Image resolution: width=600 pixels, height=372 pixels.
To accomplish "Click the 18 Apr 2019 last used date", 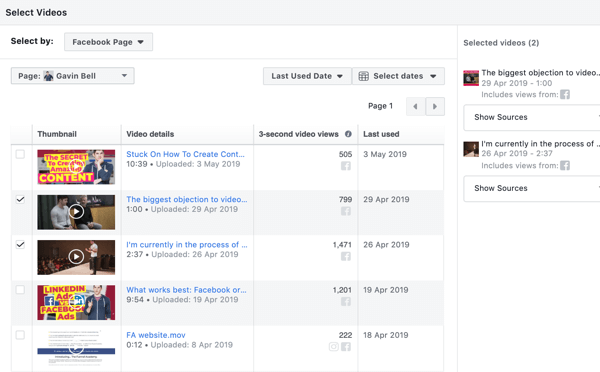I will [x=386, y=335].
